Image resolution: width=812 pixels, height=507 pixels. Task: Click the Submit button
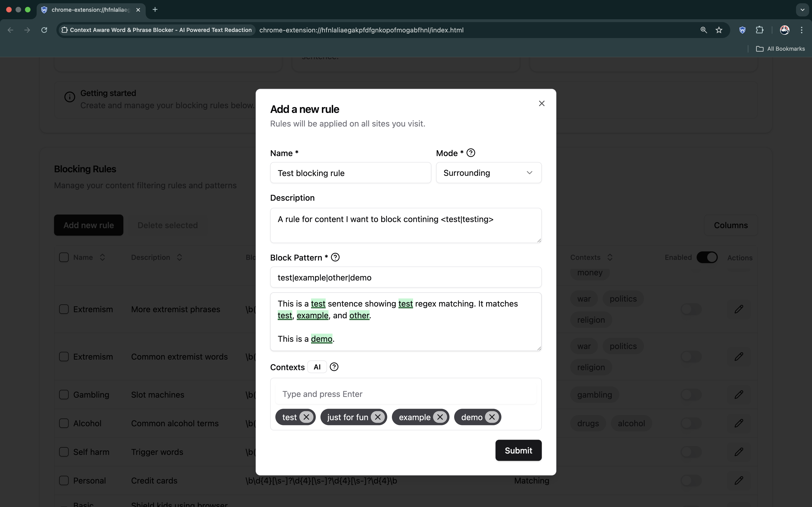518,450
